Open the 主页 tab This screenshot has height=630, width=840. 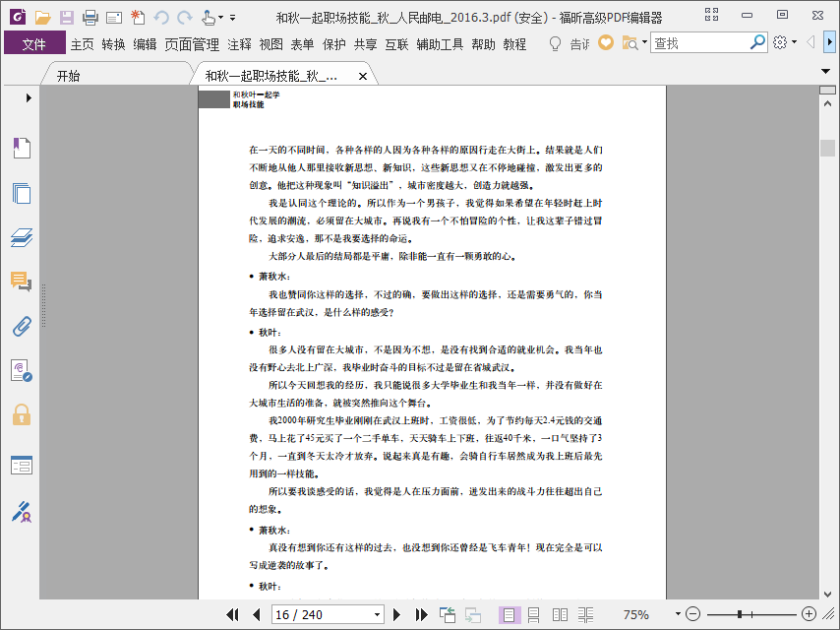[x=82, y=44]
